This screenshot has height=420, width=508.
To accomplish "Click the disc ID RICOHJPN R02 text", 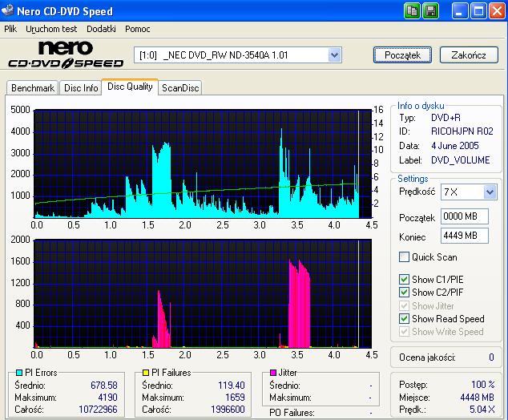I will pyautogui.click(x=462, y=131).
